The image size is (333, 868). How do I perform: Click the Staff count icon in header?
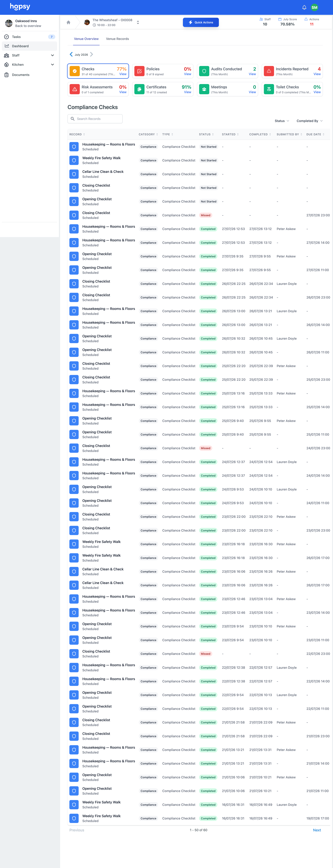pyautogui.click(x=261, y=19)
